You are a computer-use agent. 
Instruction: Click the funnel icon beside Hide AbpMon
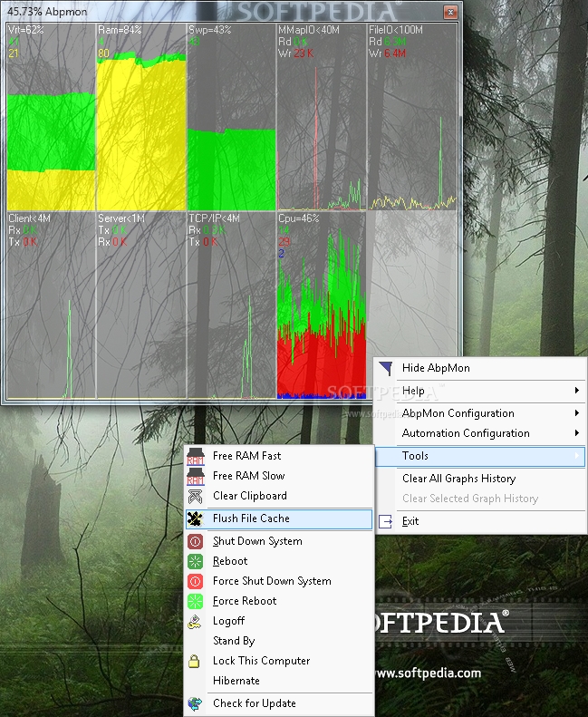386,368
